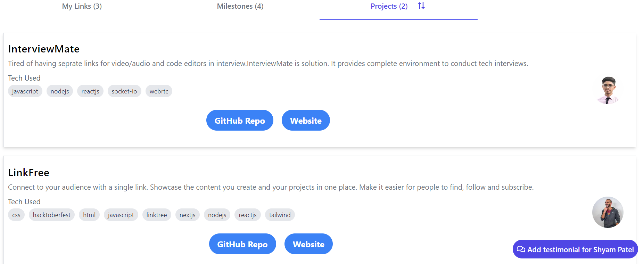
Task: Select javascript tag under LinkFree
Action: [x=121, y=215]
